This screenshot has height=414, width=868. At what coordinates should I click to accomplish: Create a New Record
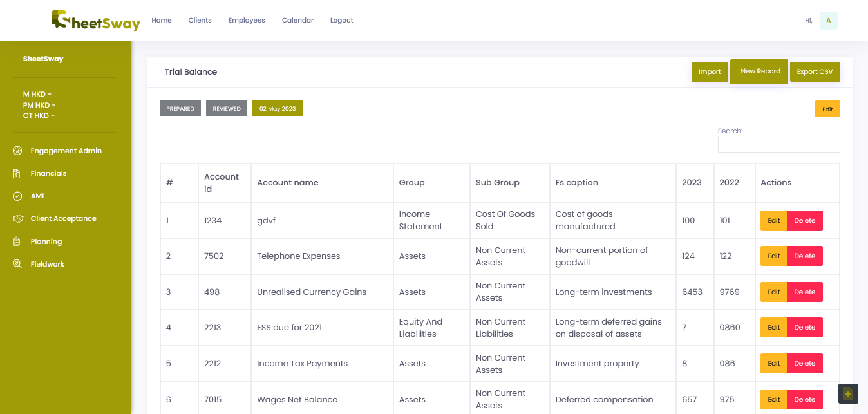point(760,71)
